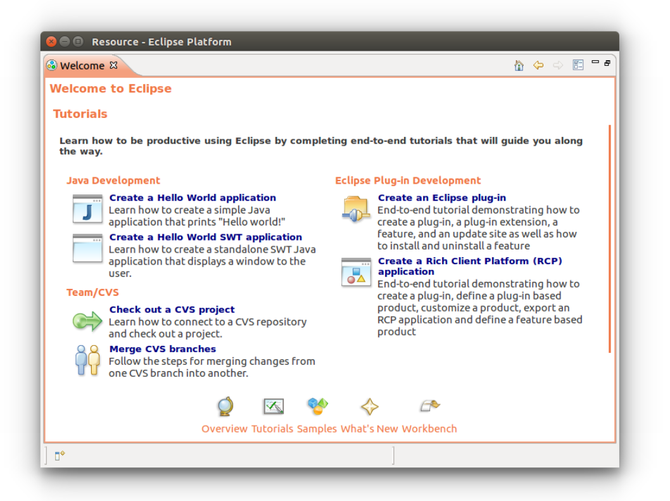Screen dimensions: 670x501
Task: Click the two-people Merge CVS icon
Action: tap(87, 360)
